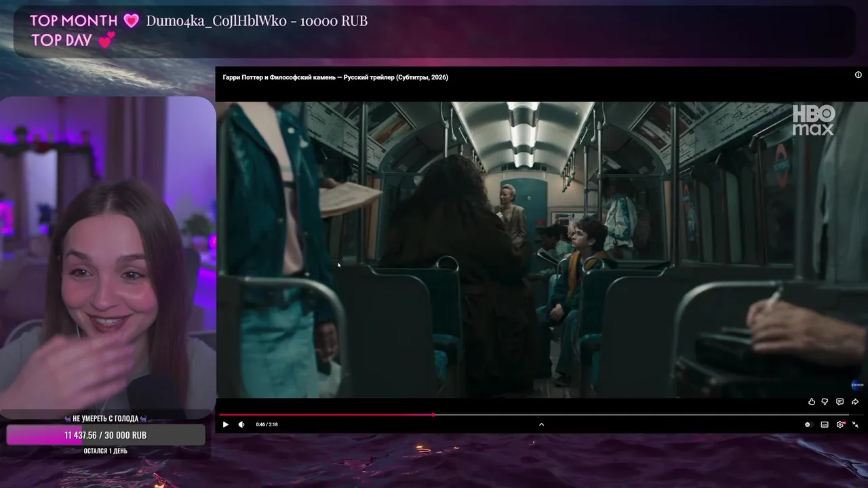Open the comments panel icon

tap(840, 402)
